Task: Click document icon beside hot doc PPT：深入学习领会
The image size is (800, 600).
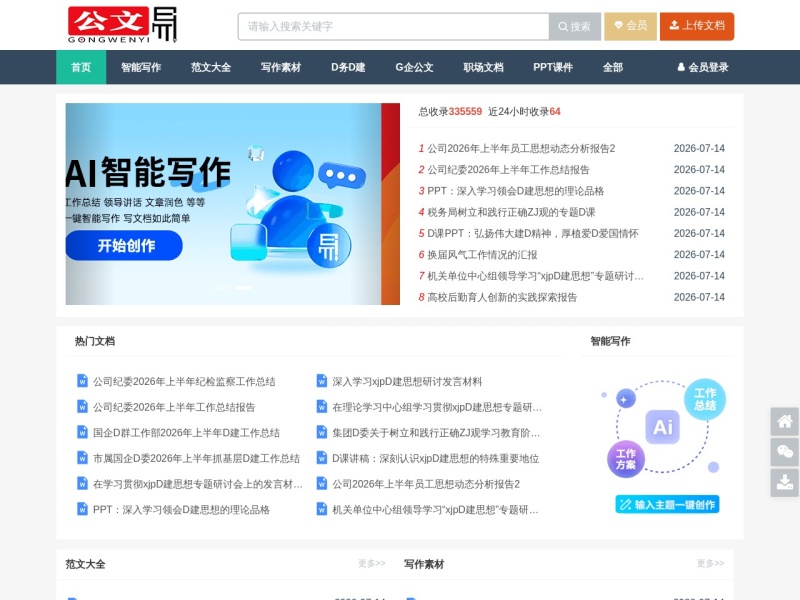Action: pyautogui.click(x=82, y=509)
